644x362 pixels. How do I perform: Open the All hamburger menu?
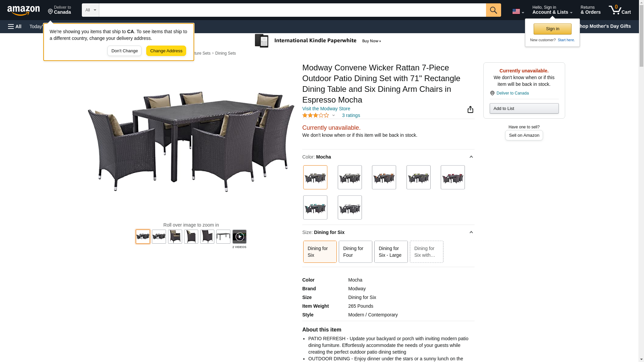pos(15,26)
